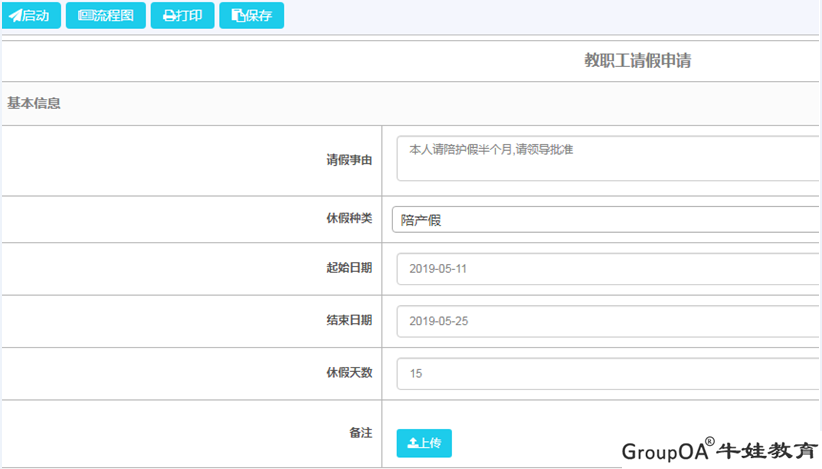Click the 教职工请假申请 form title
Viewport: 822px width, 469px height.
coord(637,61)
